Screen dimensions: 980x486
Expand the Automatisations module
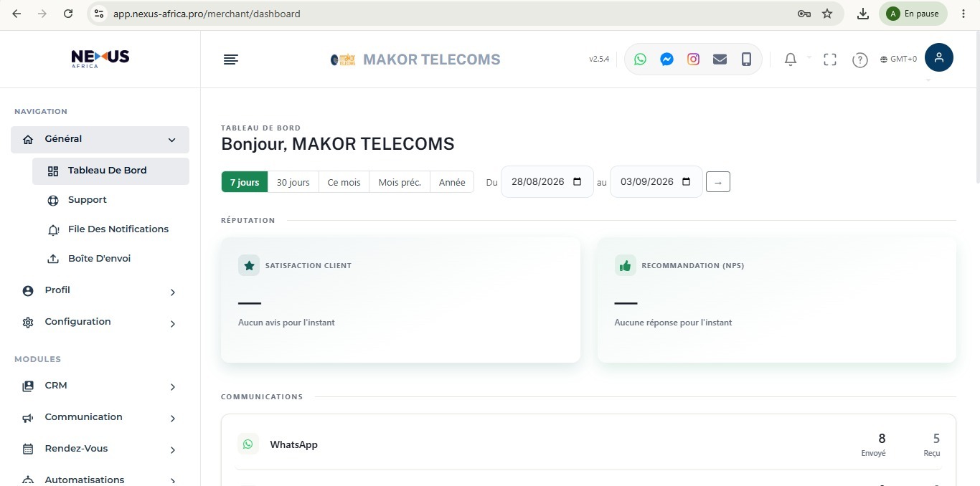click(100, 479)
